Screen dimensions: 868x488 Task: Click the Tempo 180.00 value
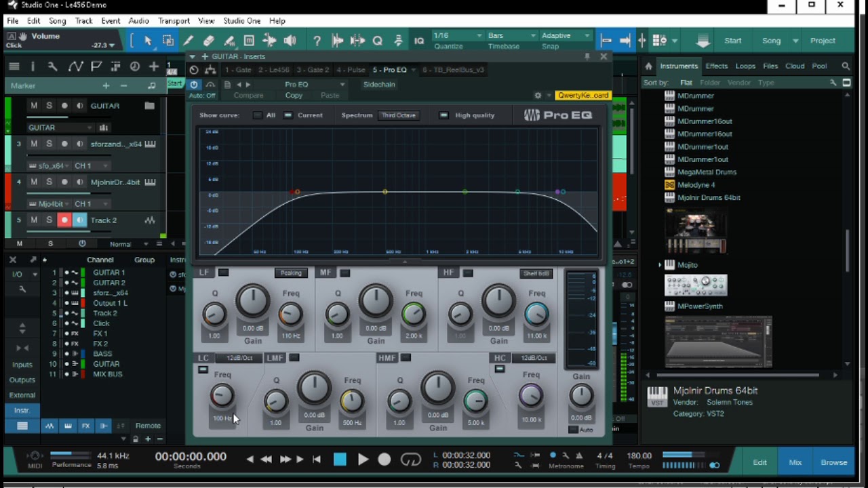click(x=639, y=455)
